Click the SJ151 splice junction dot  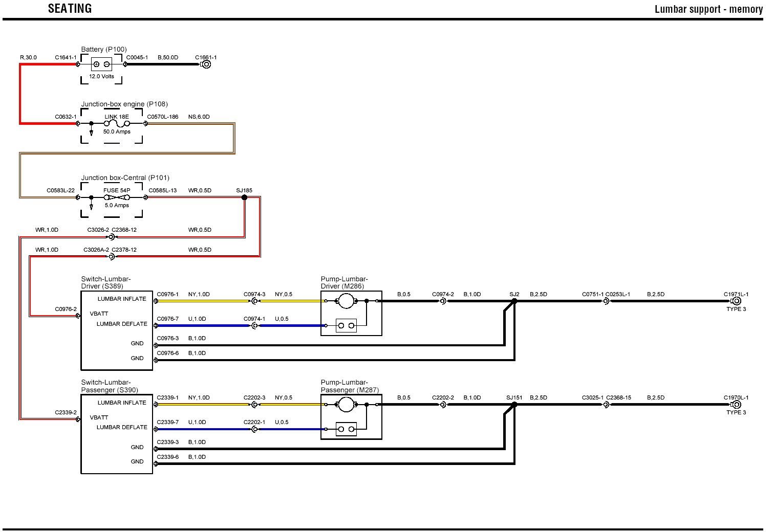pyautogui.click(x=514, y=405)
